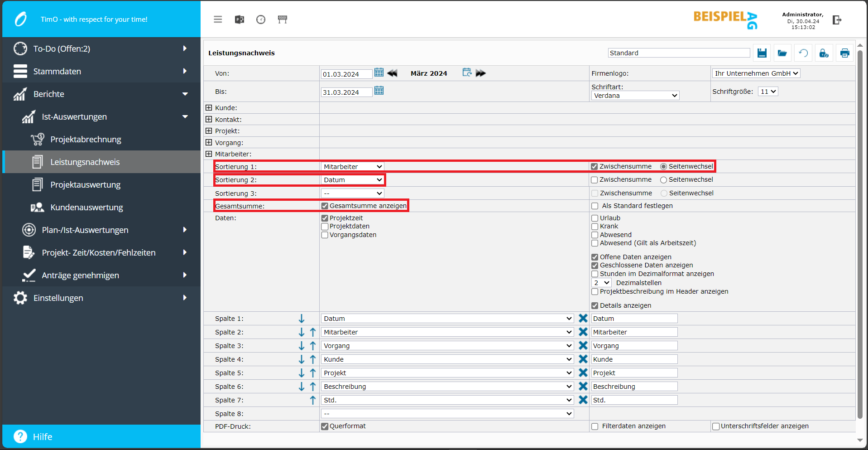The width and height of the screenshot is (868, 450).
Task: Click the save template disk icon
Action: [x=762, y=53]
